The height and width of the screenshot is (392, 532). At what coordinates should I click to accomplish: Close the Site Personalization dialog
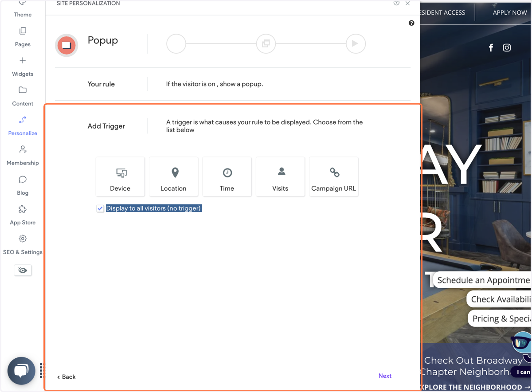[x=407, y=3]
